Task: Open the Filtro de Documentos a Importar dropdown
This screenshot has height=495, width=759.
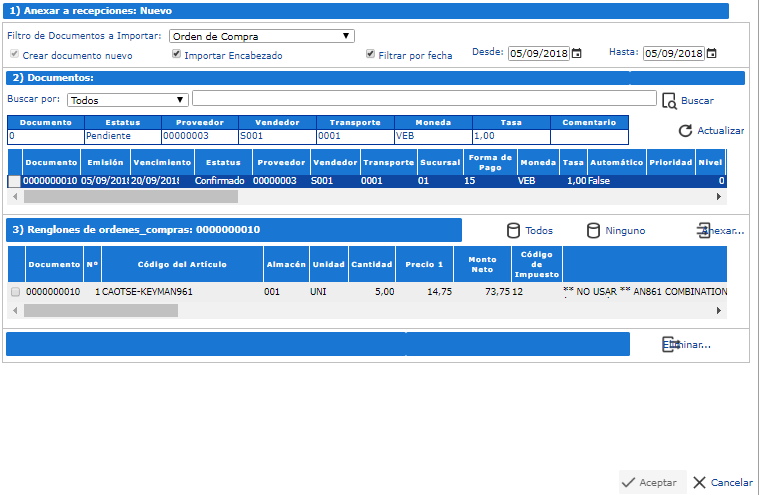Action: tap(262, 36)
